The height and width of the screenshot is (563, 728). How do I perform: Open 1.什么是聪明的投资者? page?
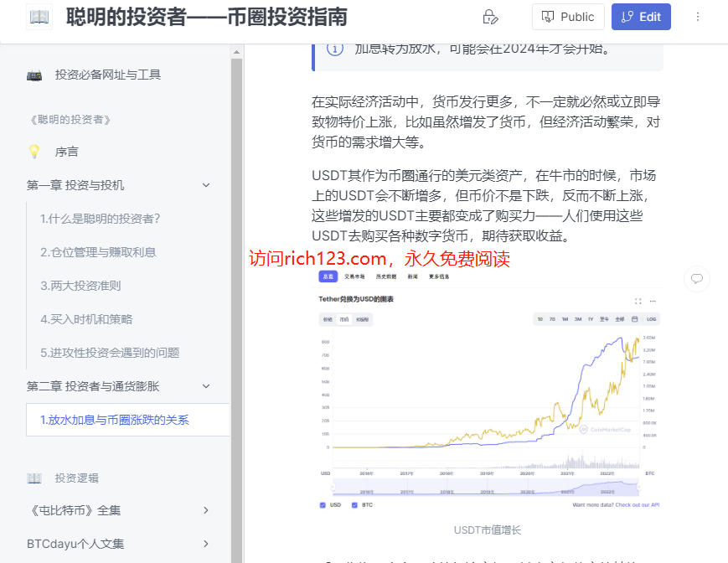tap(101, 219)
